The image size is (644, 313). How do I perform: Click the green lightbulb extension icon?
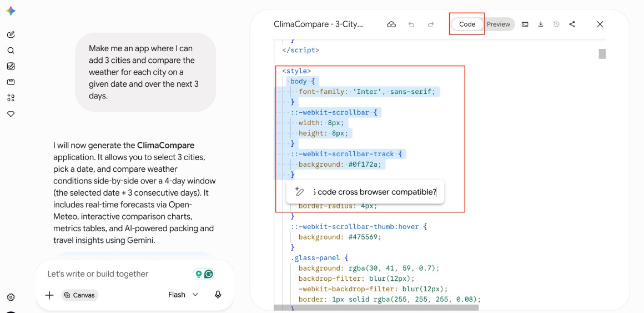coord(199,274)
